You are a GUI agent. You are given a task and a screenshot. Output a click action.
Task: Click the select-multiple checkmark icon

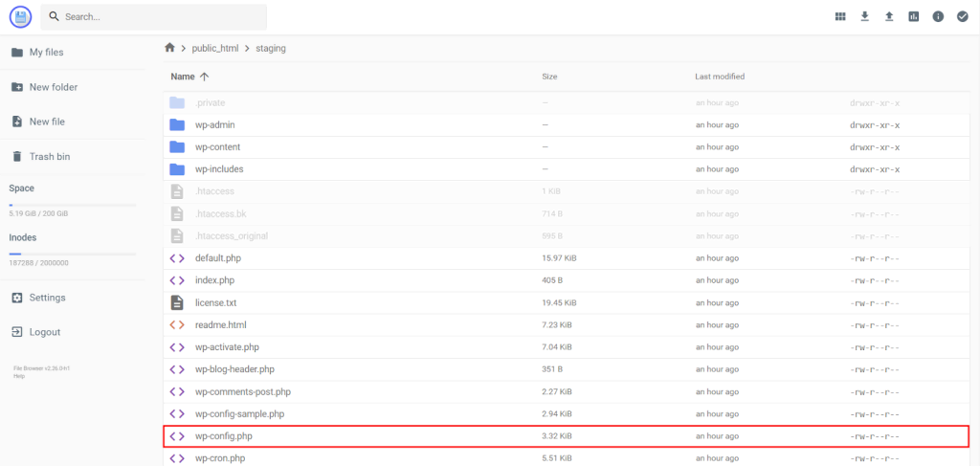(x=963, y=17)
